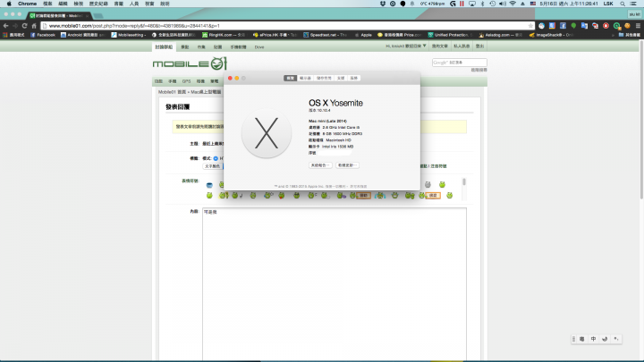The height and width of the screenshot is (362, 644).
Task: Open the AirPlay display menu icon
Action: pos(472,4)
